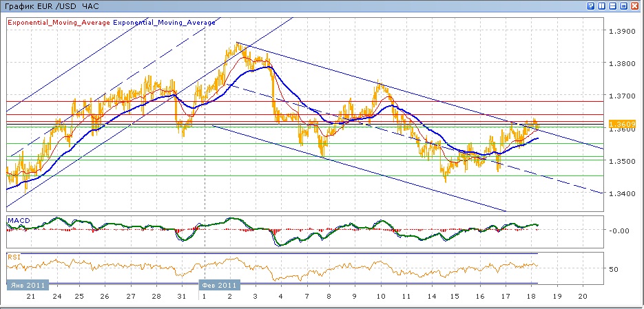644x309 pixels.
Task: Click the 1.3400 price axis label
Action: click(x=621, y=193)
